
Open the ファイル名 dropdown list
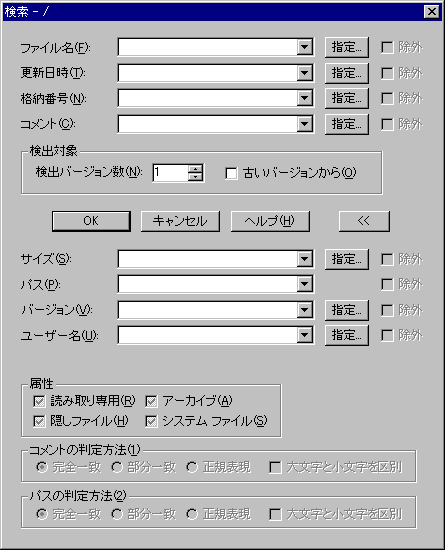tap(304, 47)
